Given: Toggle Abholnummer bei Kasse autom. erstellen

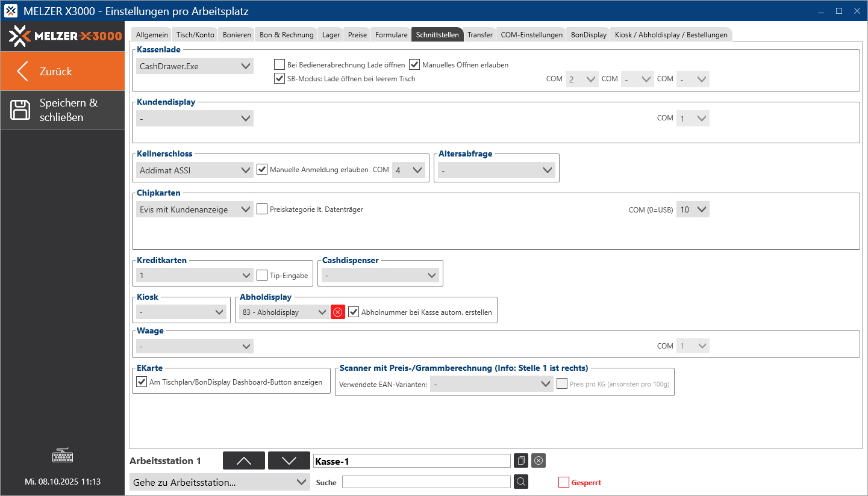Looking at the screenshot, I should click(x=354, y=312).
